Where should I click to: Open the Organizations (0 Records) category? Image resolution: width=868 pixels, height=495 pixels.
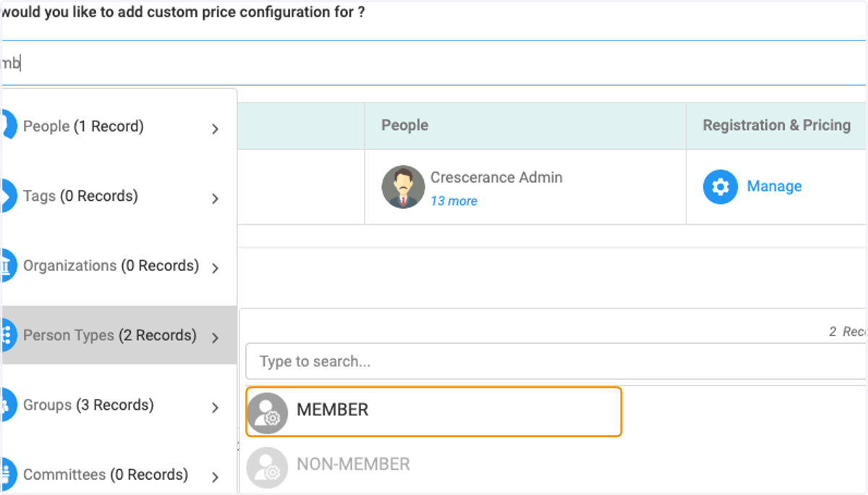tap(119, 265)
